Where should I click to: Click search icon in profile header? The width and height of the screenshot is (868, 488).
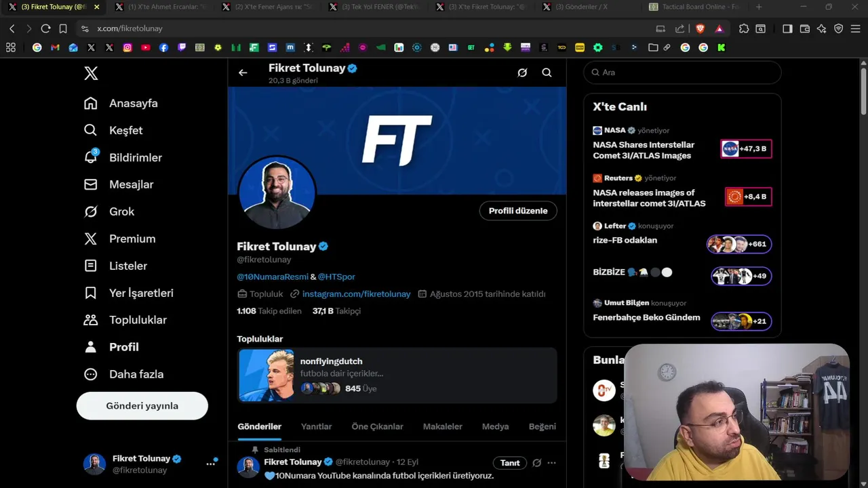pyautogui.click(x=547, y=73)
